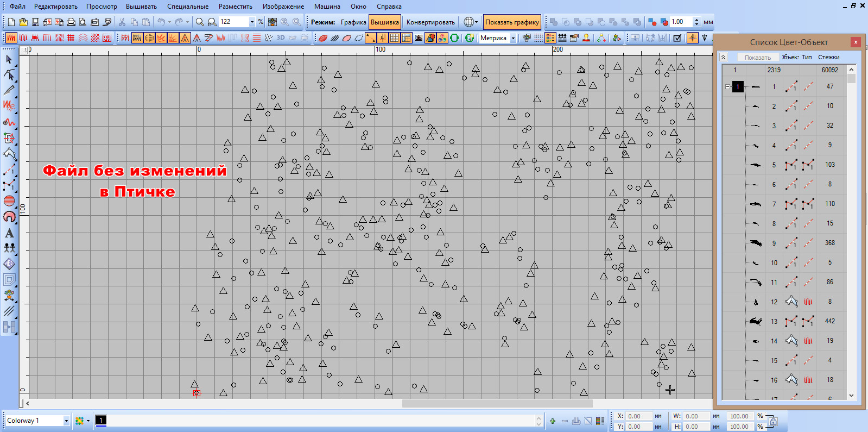
Task: Open the Вышивать menu
Action: tap(141, 7)
